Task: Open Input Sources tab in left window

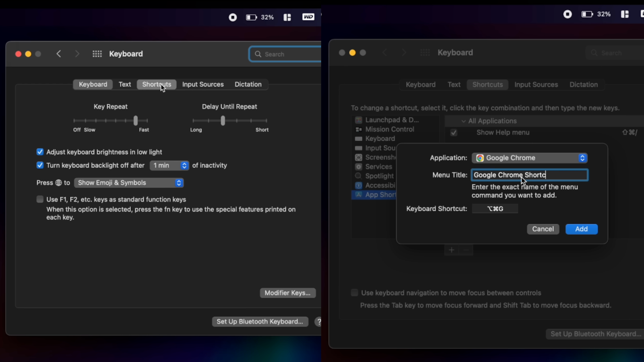Action: (203, 84)
